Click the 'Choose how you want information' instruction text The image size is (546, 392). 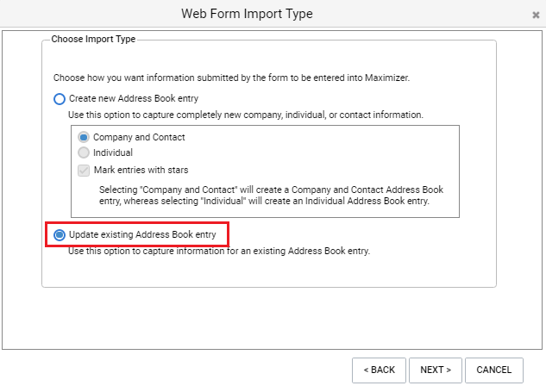tap(231, 78)
